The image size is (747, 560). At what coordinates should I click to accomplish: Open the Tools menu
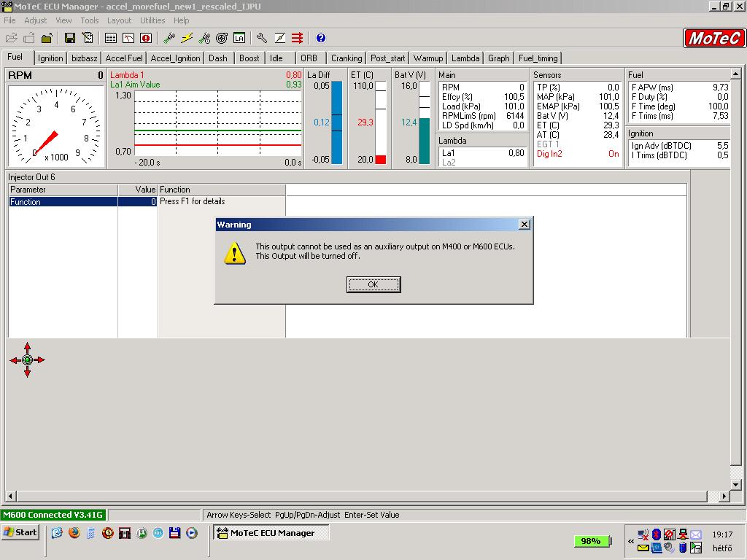[89, 20]
